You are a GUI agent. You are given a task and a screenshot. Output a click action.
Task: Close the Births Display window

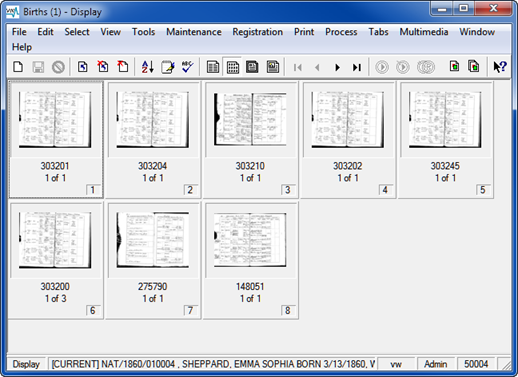pyautogui.click(x=493, y=9)
